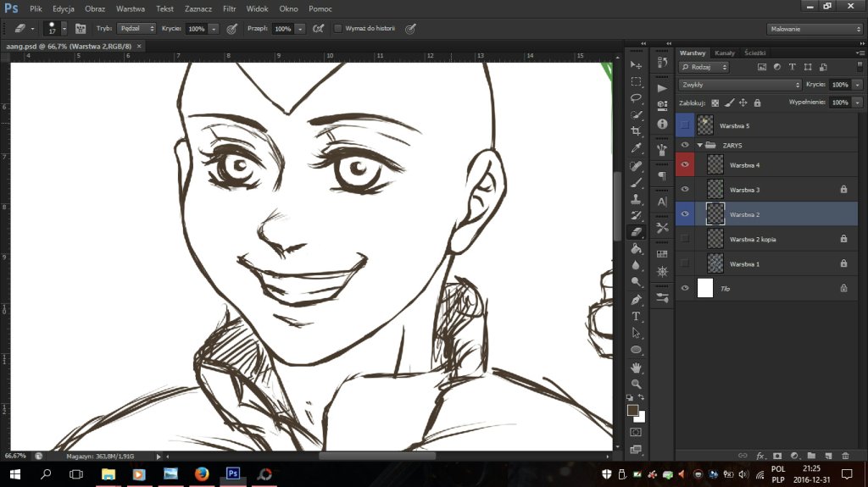Show Warstwa 5 layer visibility
This screenshot has height=487, width=868.
[x=685, y=125]
